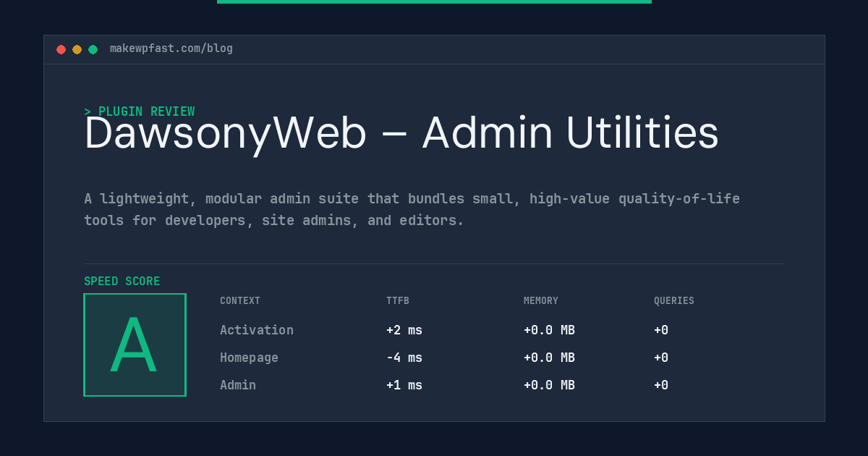Click the TTFB column header
868x456 pixels.
(x=398, y=301)
